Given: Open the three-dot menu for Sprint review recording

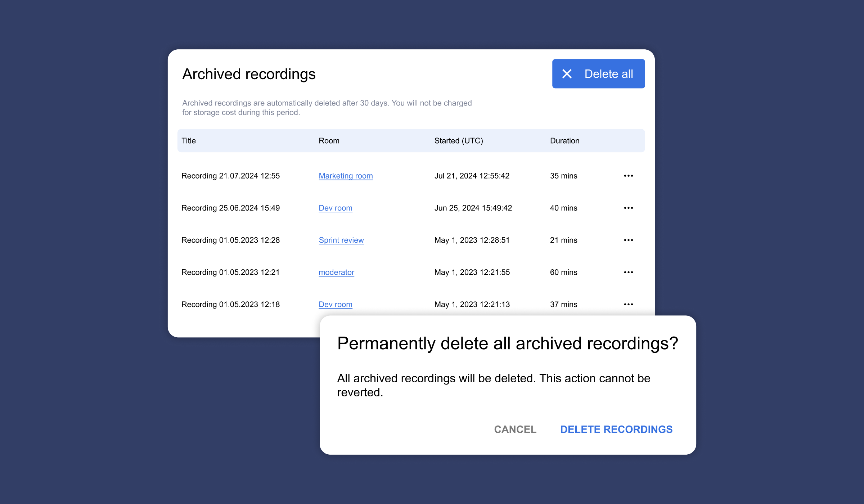Looking at the screenshot, I should point(628,240).
